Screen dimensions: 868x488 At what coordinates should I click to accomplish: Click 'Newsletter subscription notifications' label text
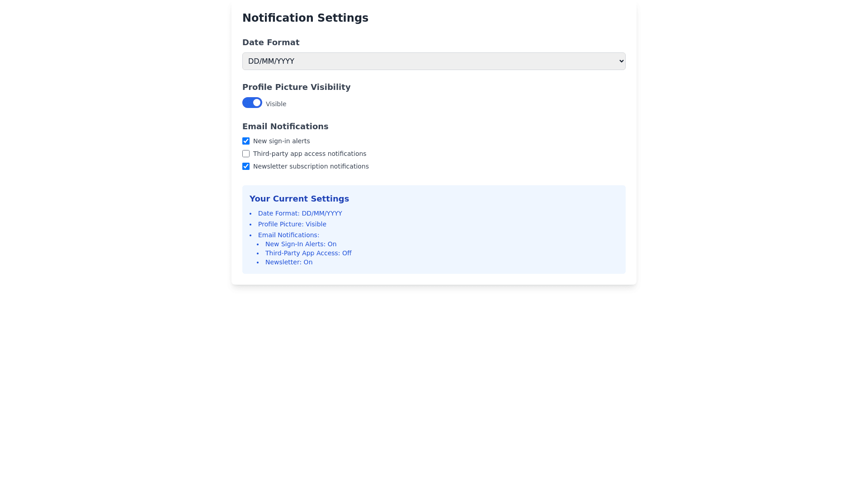311,166
